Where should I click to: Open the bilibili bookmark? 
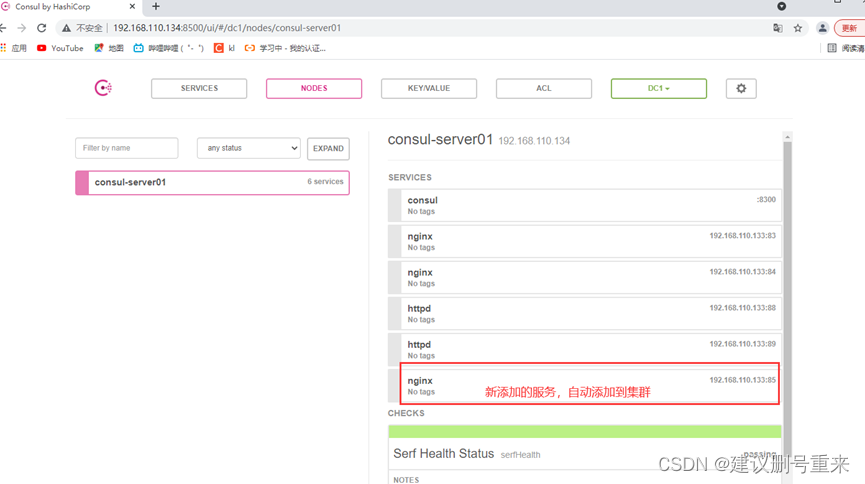pyautogui.click(x=169, y=49)
